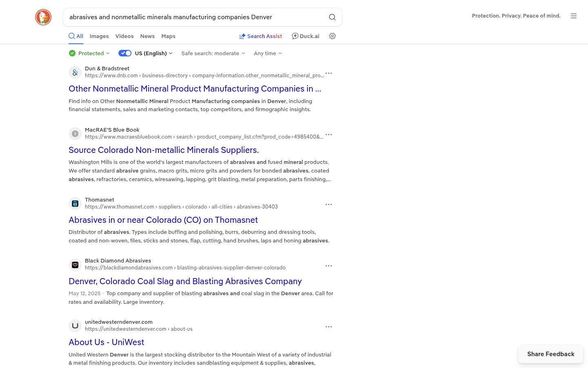588x368 pixels.
Task: Click the unitedwesterndenver.com about-us URL
Action: 139,329
